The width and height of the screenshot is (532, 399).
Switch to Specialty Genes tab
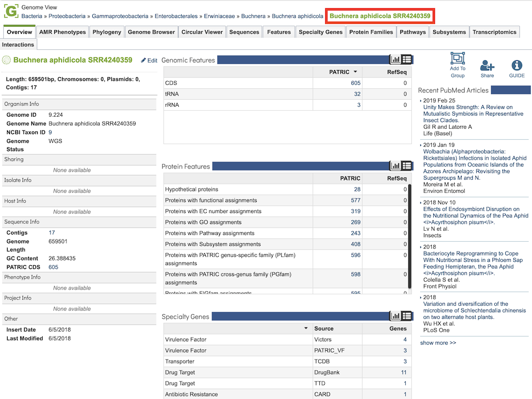point(321,32)
